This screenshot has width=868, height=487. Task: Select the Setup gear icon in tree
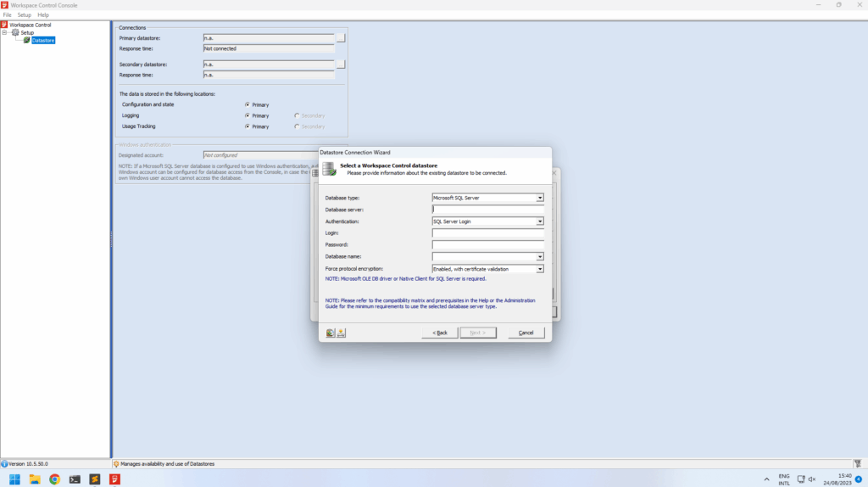(x=15, y=32)
